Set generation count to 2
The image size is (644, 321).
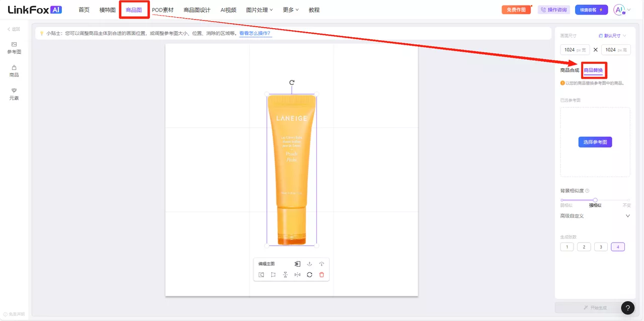(584, 247)
